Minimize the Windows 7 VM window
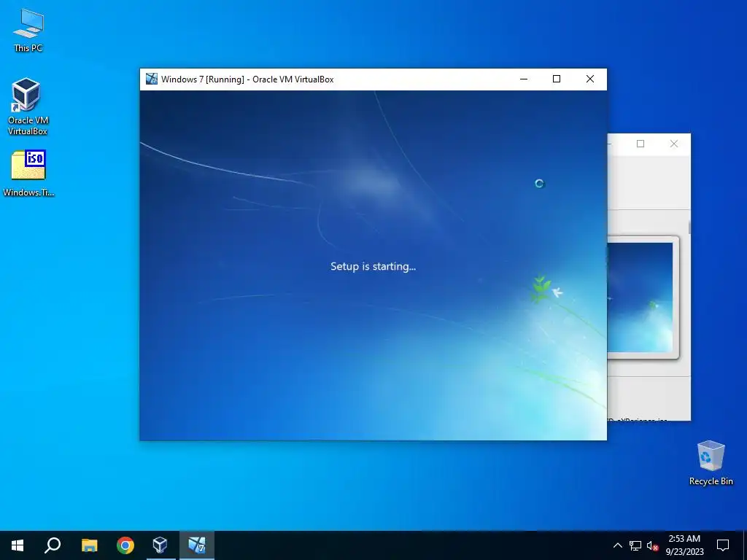The width and height of the screenshot is (747, 560). click(524, 79)
